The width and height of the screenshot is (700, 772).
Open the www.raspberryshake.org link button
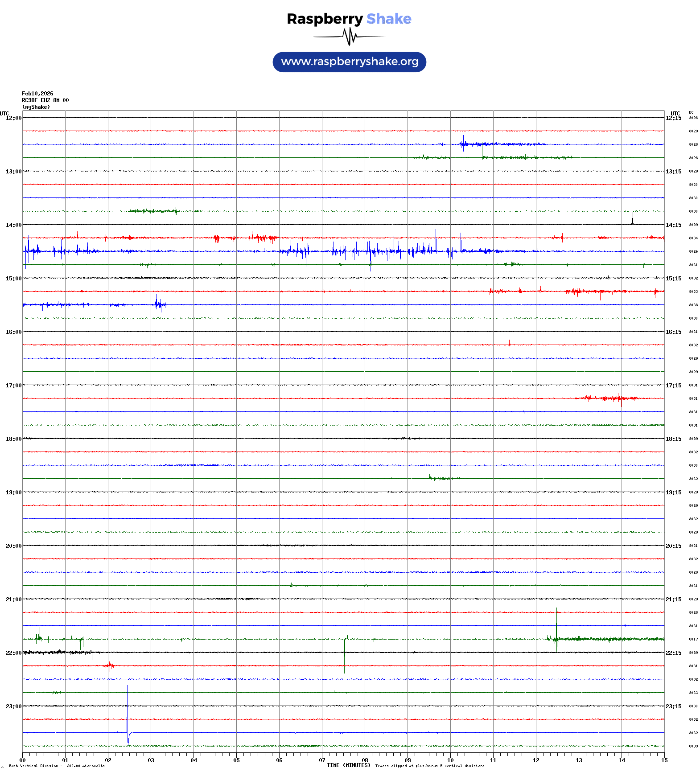(350, 62)
